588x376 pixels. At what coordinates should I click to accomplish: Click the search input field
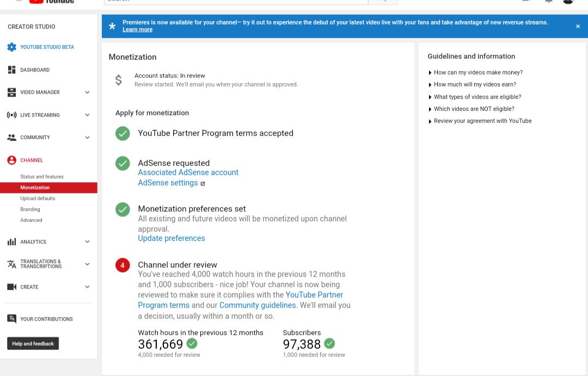pos(236,2)
